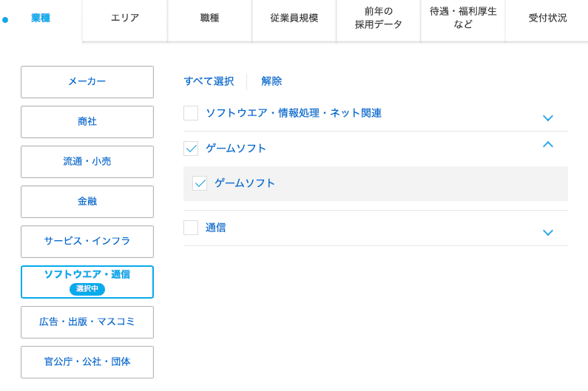Choose the メーカー industry button
The width and height of the screenshot is (588, 391).
coord(87,82)
